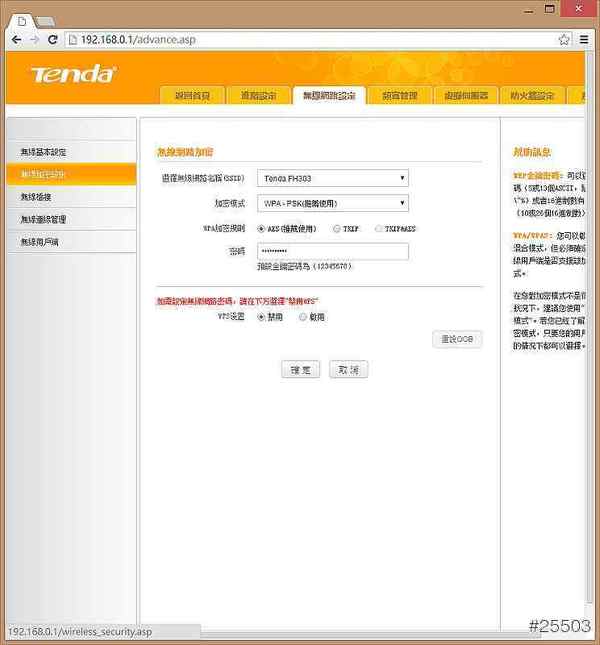Switch to the 頻寬管理 tab
Image resolution: width=600 pixels, height=645 pixels.
coord(400,95)
